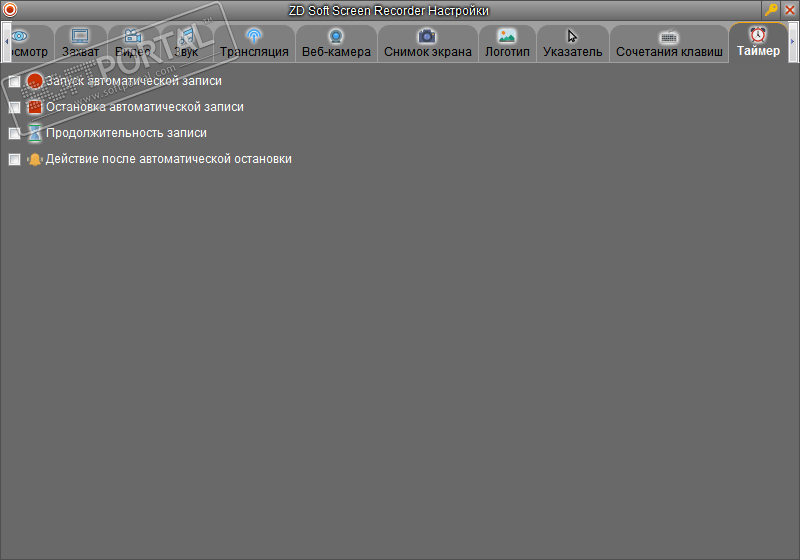The height and width of the screenshot is (560, 800).
Task: Select the Веб-камера tab
Action: 336,43
